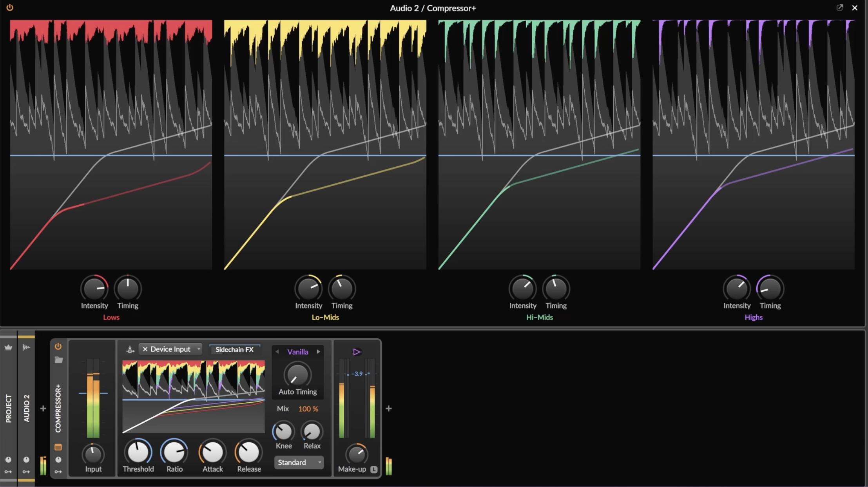Click the Highs band label

(x=754, y=317)
